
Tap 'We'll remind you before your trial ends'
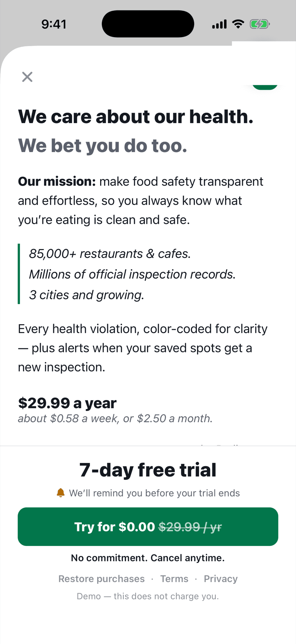[x=154, y=493]
